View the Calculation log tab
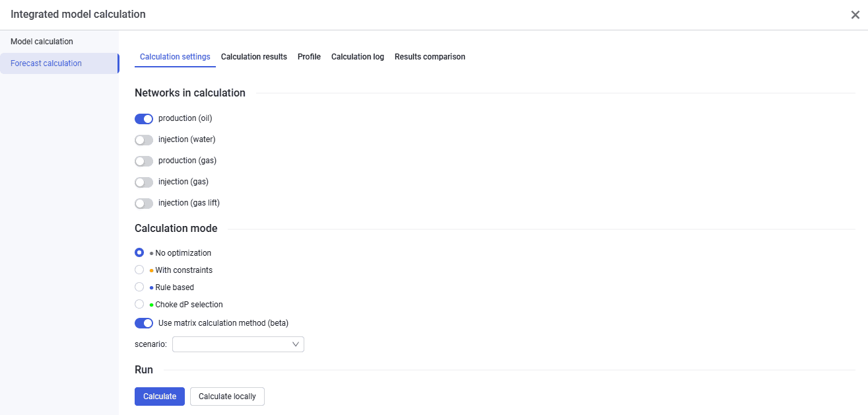 click(358, 57)
